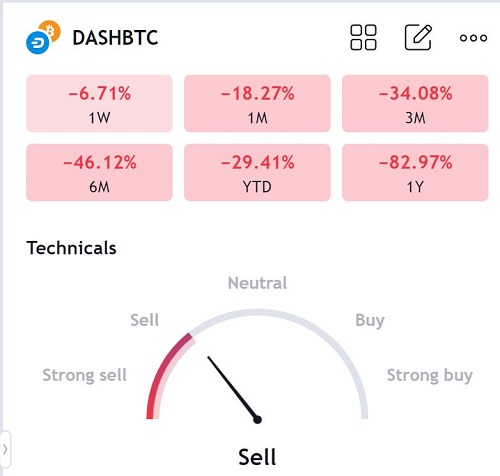Open the Technicals section heading

pyautogui.click(x=71, y=248)
